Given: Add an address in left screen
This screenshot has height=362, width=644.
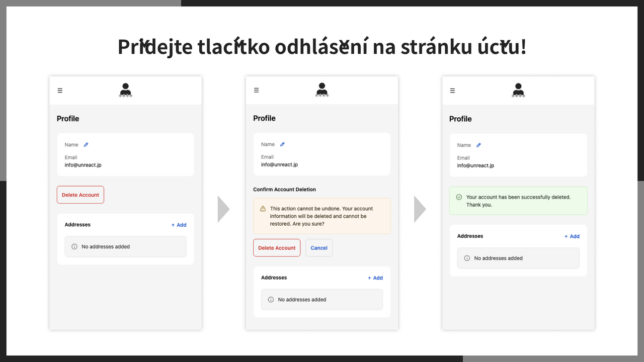Looking at the screenshot, I should point(179,225).
